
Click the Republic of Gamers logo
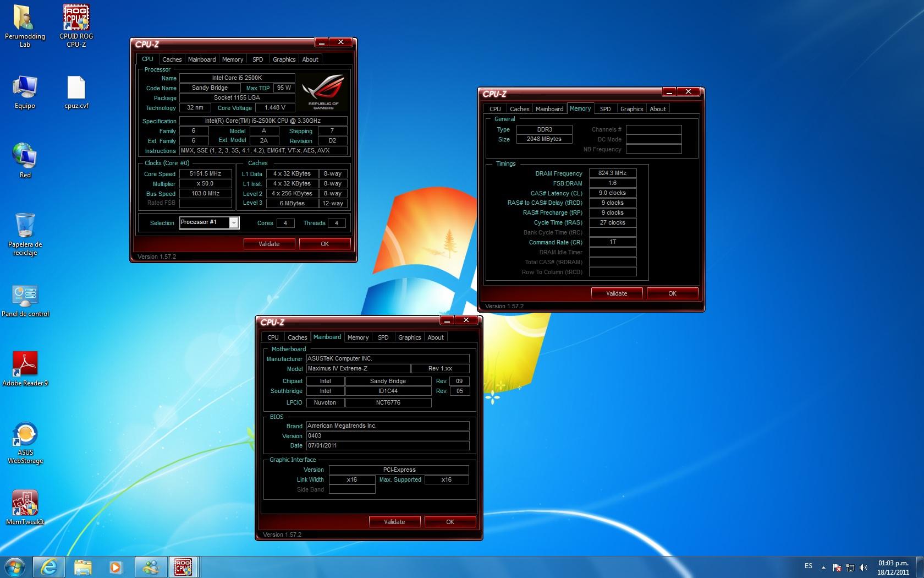coord(323,92)
